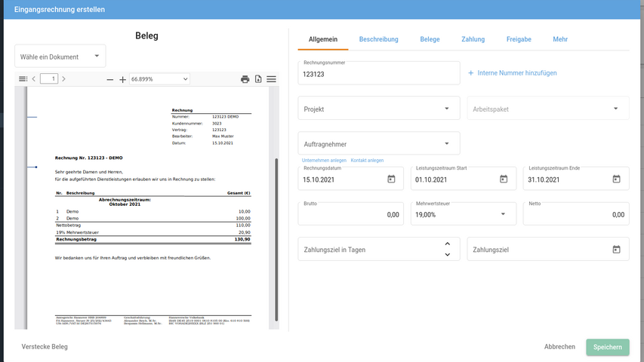Go to previous page in PDF viewer
Image resolution: width=644 pixels, height=362 pixels.
[x=34, y=79]
